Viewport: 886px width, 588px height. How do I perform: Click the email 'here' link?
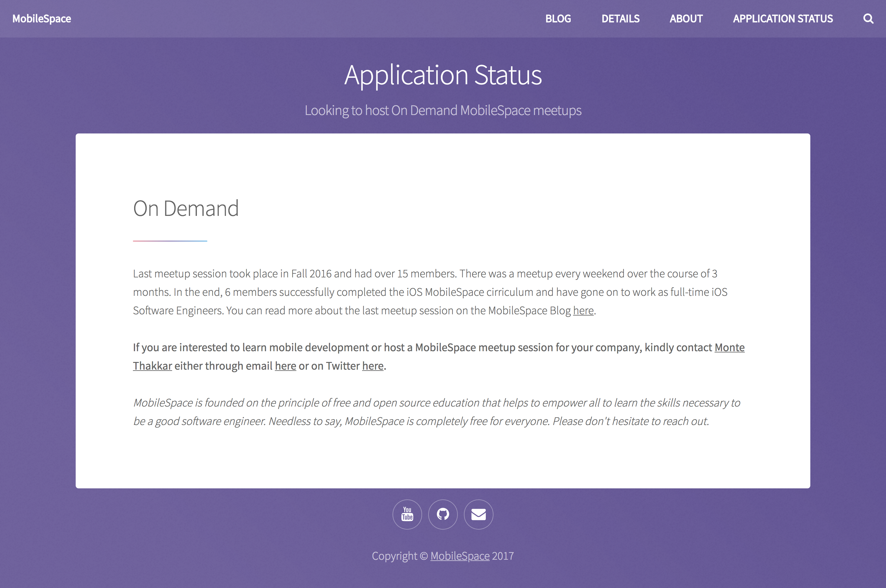285,366
